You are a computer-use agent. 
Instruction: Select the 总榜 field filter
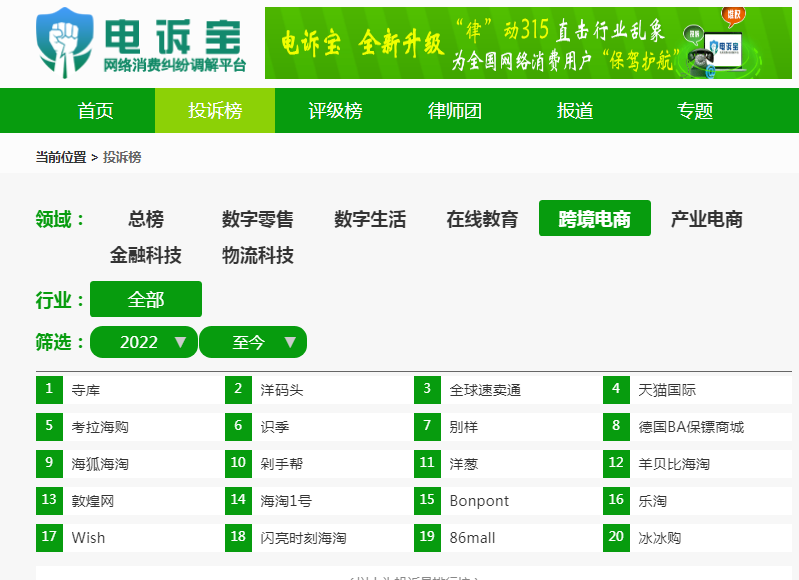[146, 219]
